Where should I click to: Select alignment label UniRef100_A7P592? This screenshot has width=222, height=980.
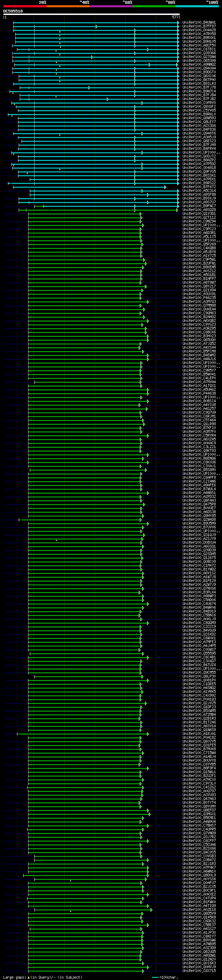199,164
